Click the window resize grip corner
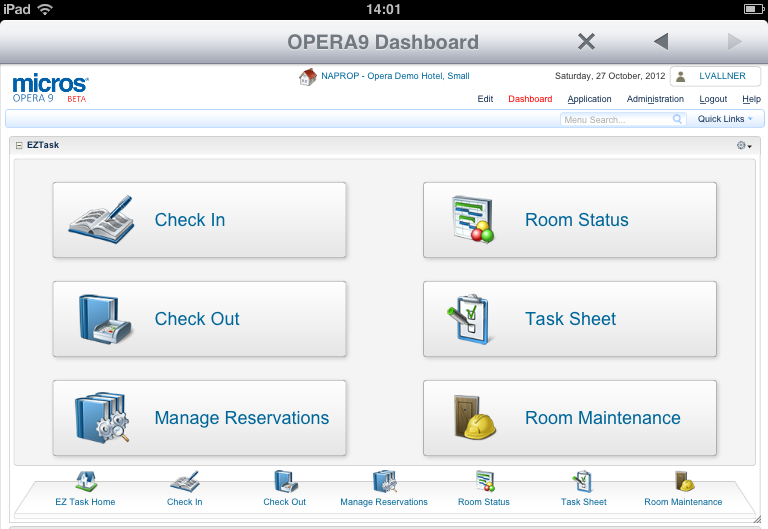The height and width of the screenshot is (529, 768). [757, 519]
